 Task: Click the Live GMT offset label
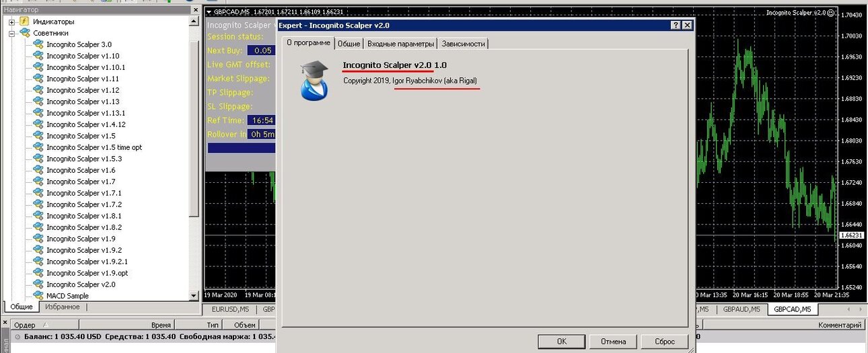click(239, 65)
